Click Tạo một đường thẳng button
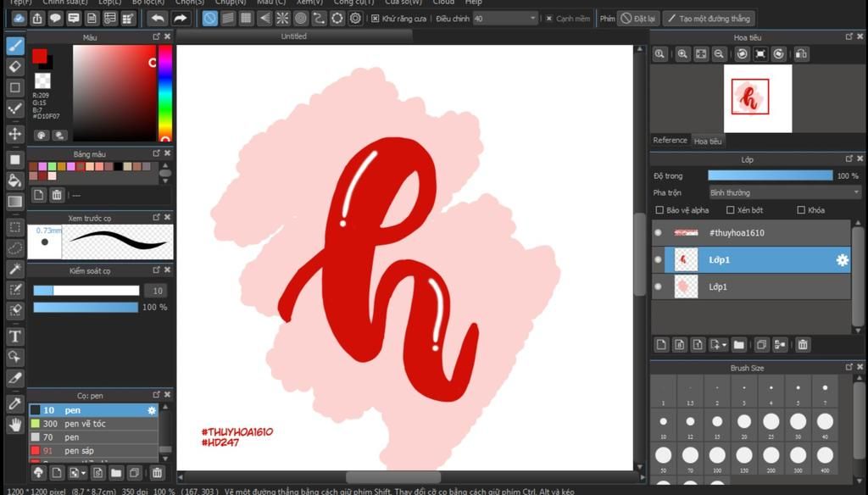This screenshot has width=868, height=495. (709, 19)
